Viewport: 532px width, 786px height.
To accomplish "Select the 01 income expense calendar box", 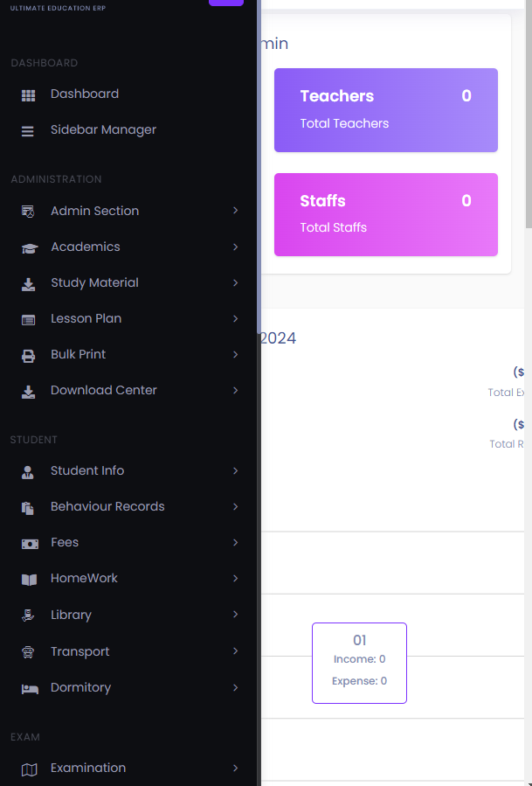I will click(x=359, y=663).
